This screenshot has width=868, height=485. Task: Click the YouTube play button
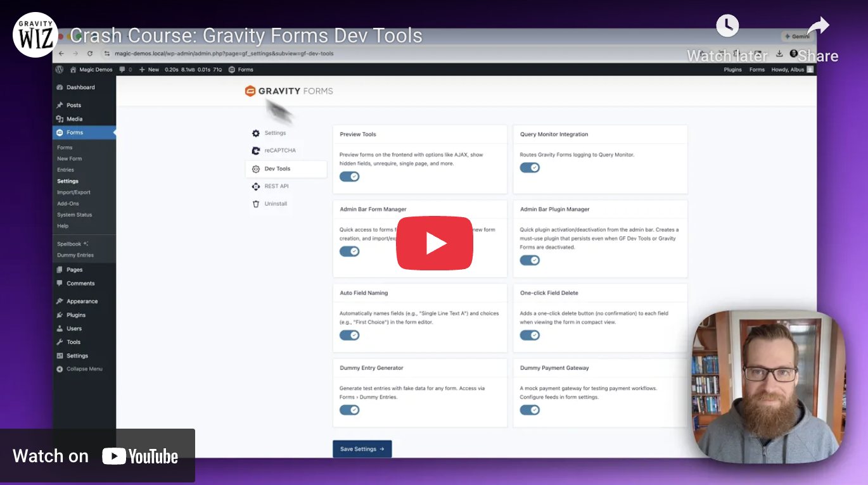(434, 243)
